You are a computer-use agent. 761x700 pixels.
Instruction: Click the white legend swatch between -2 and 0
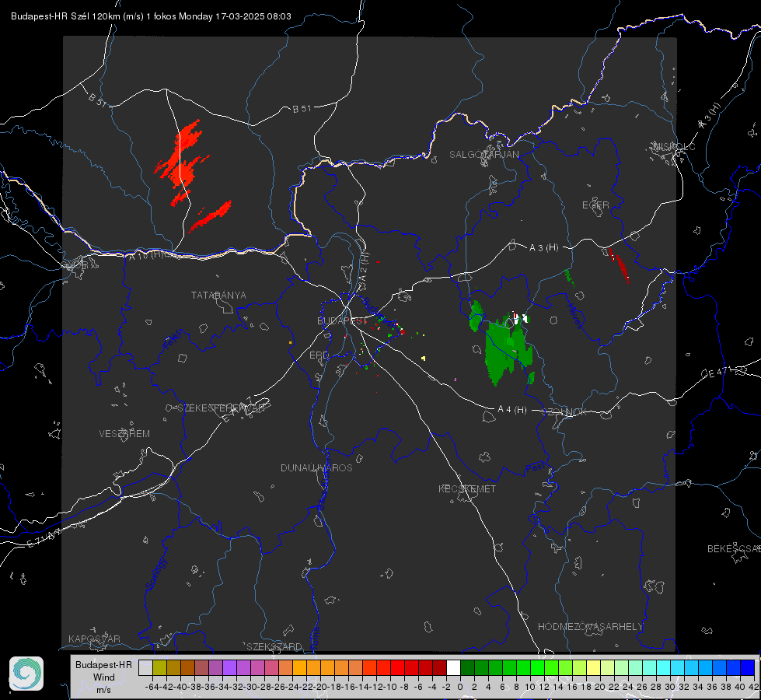coord(453,667)
